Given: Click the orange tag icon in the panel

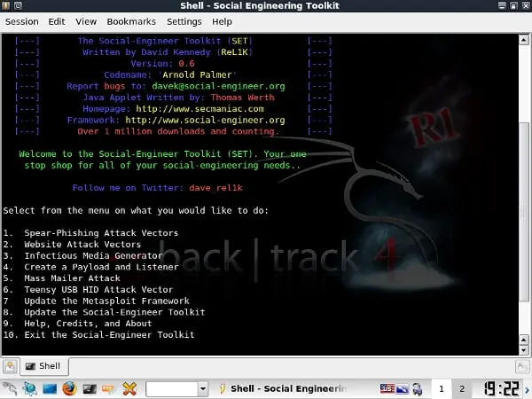Looking at the screenshot, I should pos(108,389).
